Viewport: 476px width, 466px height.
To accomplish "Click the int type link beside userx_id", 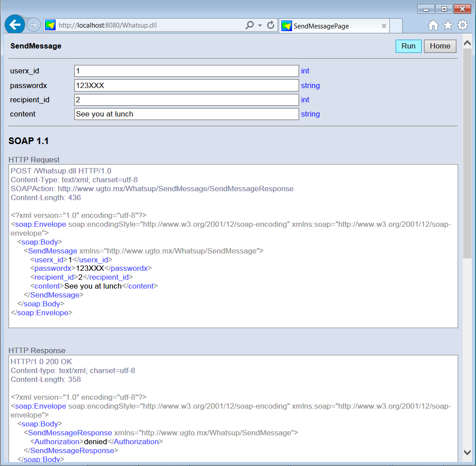I will [305, 71].
